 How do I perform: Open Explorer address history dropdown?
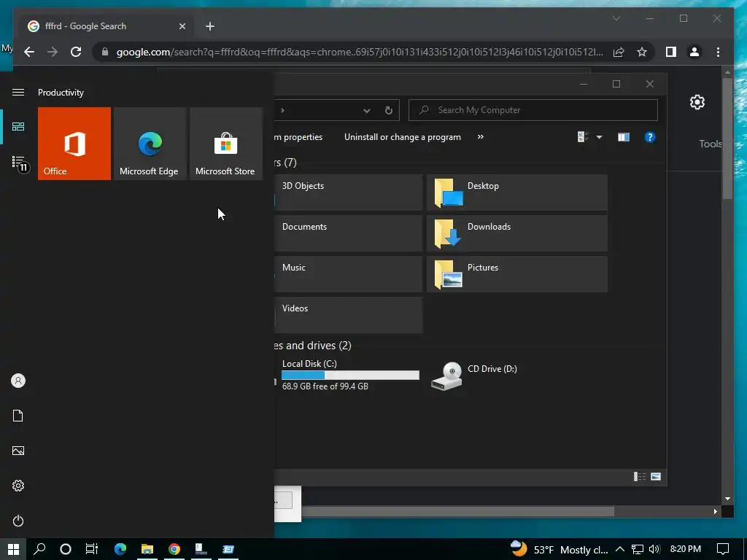(x=366, y=111)
